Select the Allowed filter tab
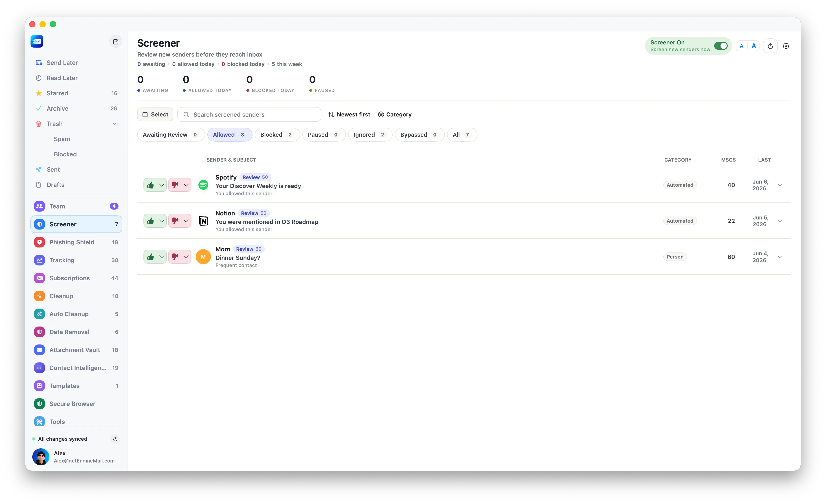The width and height of the screenshot is (826, 504). [x=230, y=135]
